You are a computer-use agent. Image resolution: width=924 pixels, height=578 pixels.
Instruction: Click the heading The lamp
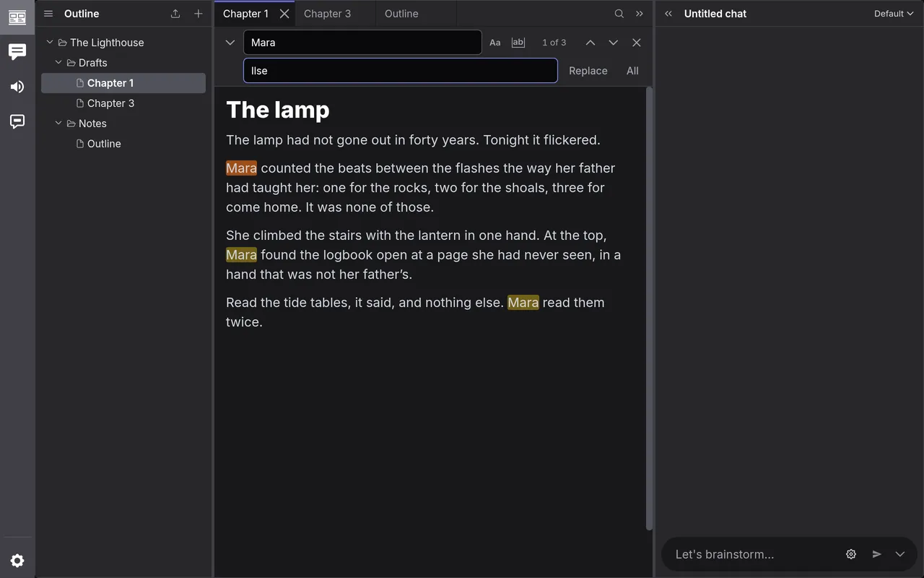pyautogui.click(x=278, y=110)
